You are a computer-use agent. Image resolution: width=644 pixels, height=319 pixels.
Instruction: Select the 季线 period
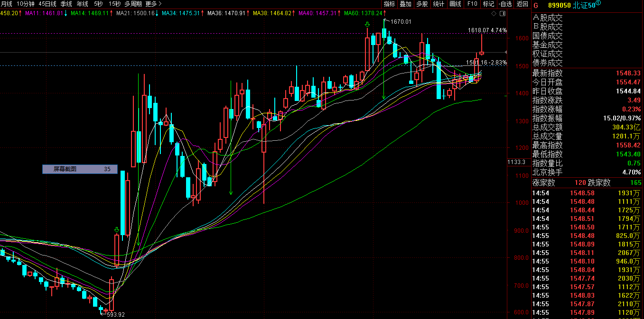(66, 4)
